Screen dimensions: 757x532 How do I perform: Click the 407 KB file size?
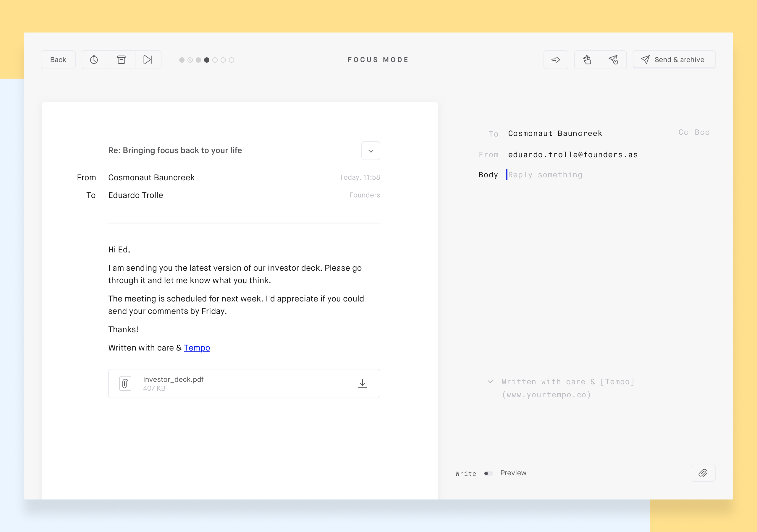coord(154,388)
